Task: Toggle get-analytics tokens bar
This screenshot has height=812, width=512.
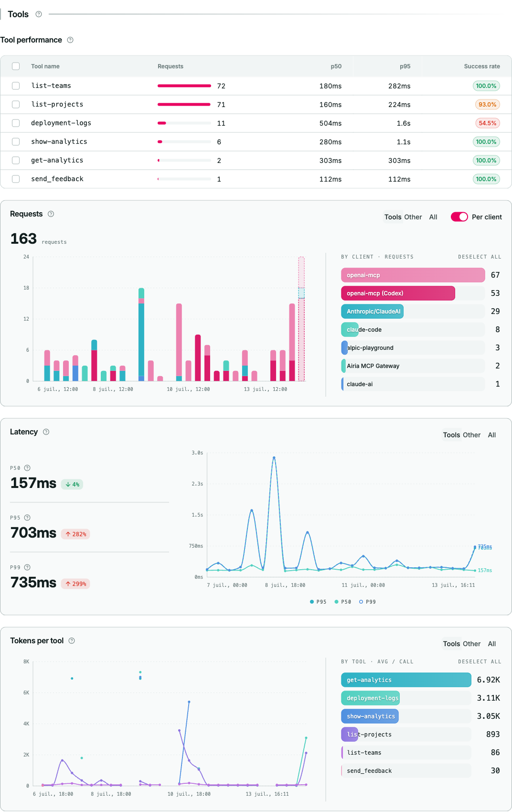Action: click(x=406, y=680)
